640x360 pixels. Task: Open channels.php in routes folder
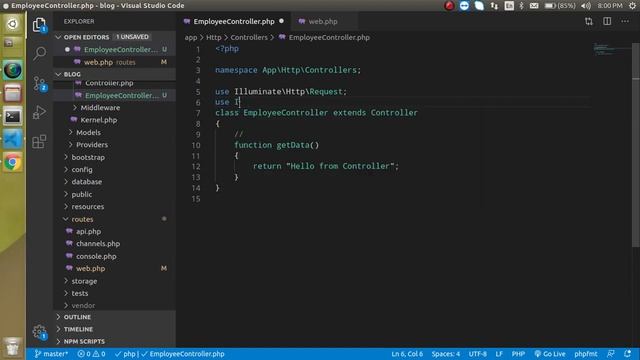(x=98, y=244)
